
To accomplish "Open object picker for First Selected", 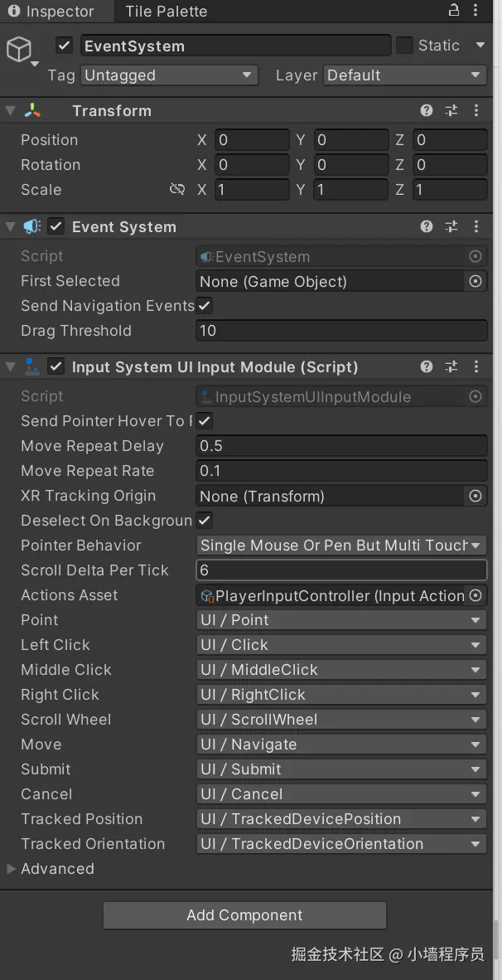I will (x=475, y=281).
